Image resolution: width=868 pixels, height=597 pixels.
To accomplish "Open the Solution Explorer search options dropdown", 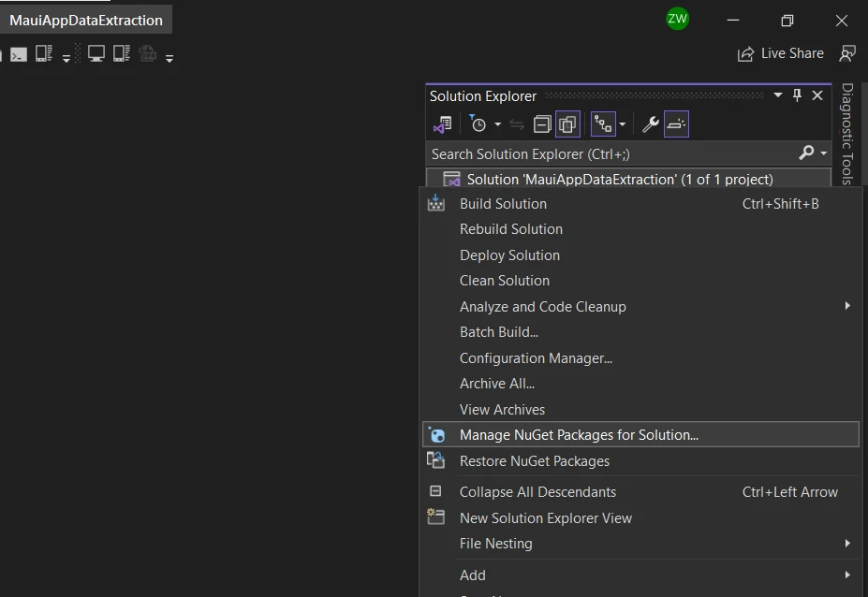I will tap(824, 153).
